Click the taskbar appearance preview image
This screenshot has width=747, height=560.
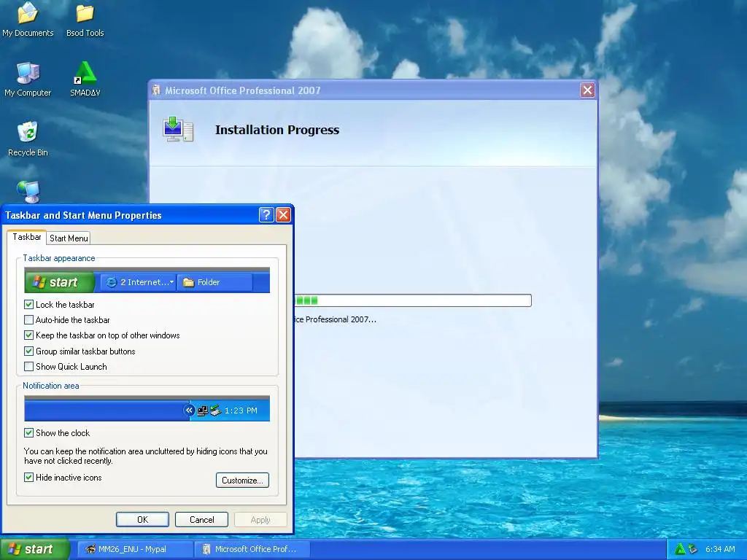tap(147, 280)
